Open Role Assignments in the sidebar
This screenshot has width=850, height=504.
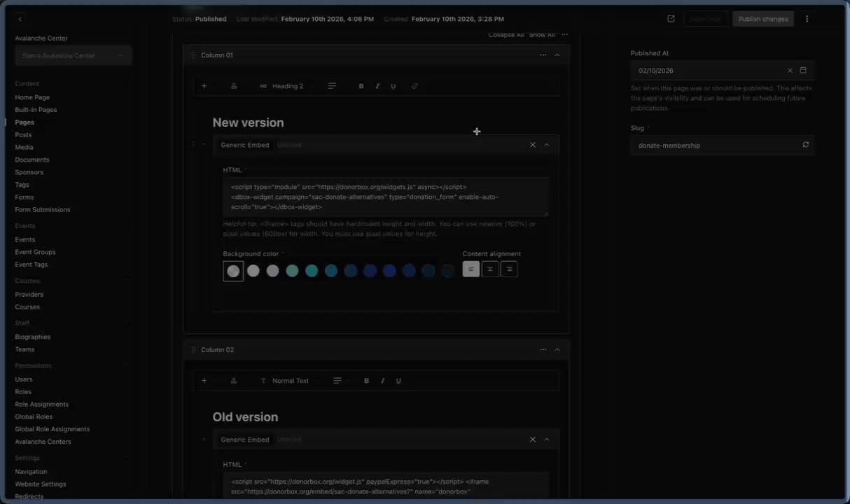click(x=42, y=404)
